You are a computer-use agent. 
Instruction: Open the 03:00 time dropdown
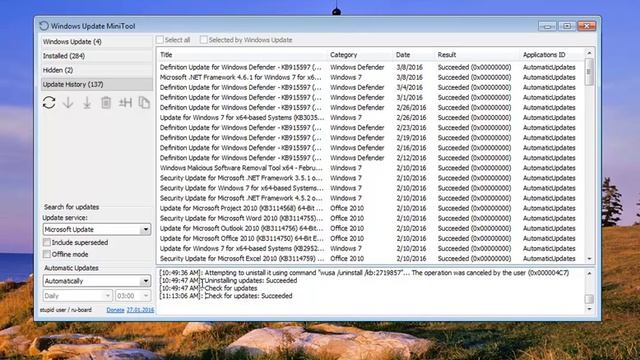coord(133,296)
